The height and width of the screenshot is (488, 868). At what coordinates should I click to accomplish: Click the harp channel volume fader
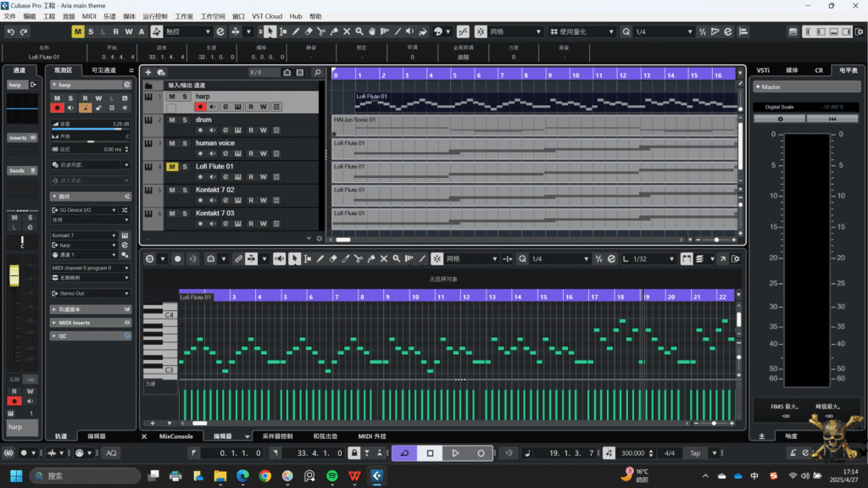point(14,276)
